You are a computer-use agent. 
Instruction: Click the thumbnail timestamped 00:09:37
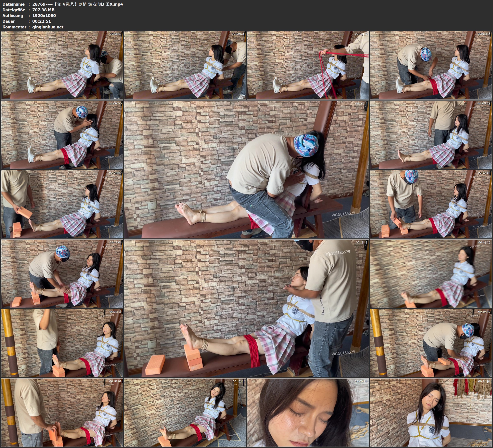tap(62, 204)
